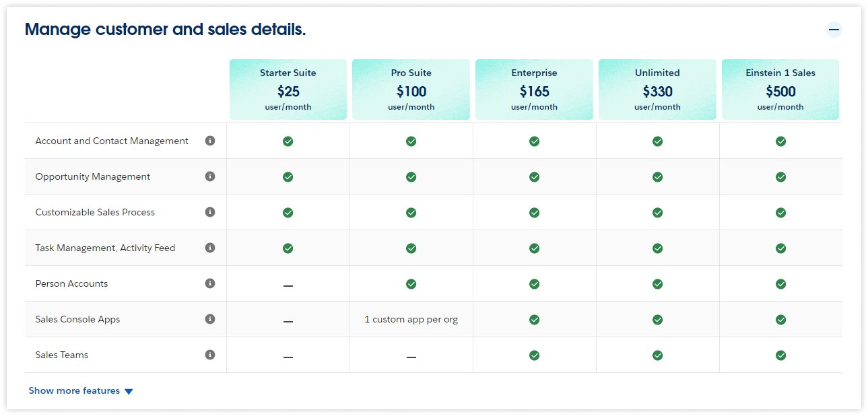This screenshot has width=868, height=416.
Task: Open the Pro Suite pricing card
Action: (411, 89)
